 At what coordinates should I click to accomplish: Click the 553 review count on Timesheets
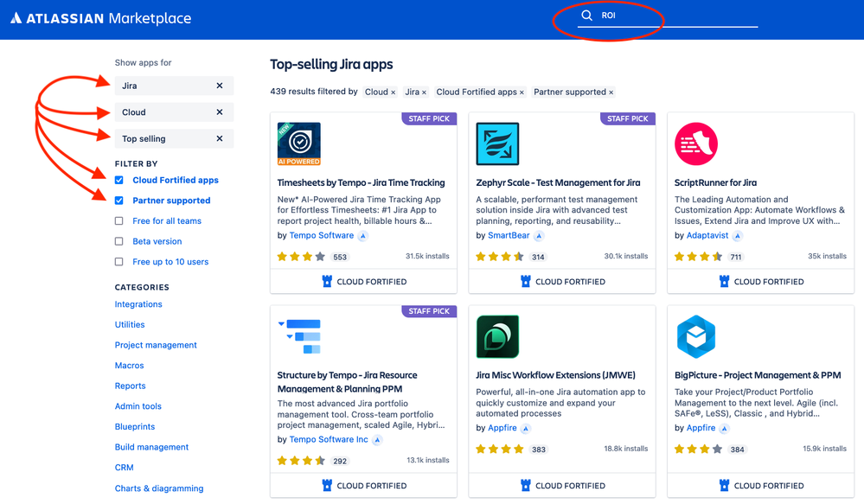[340, 257]
